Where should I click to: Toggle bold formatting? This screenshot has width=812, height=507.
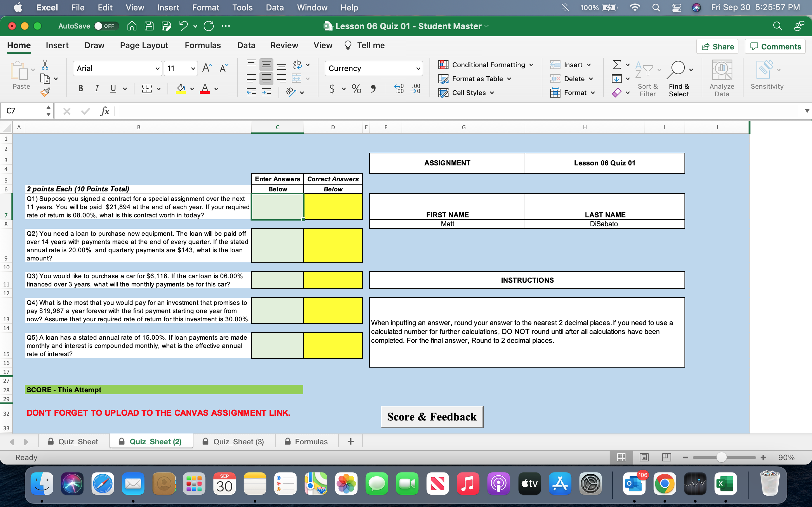point(80,88)
